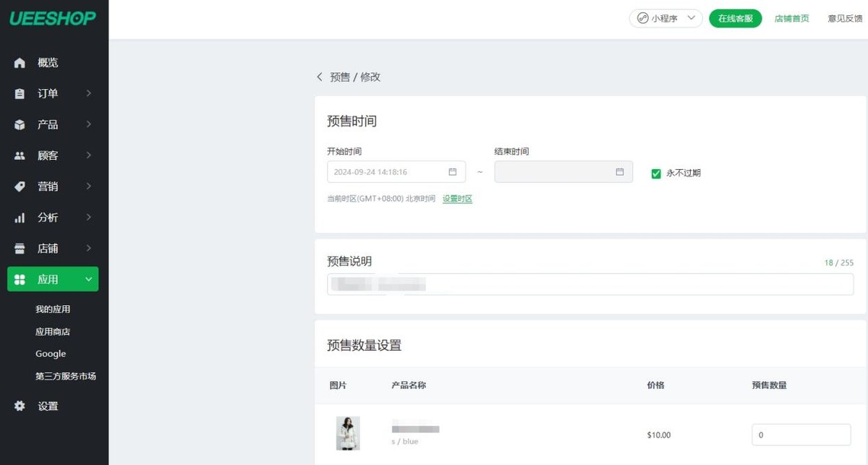Click the 价格 column header
The image size is (868, 465).
coord(656,385)
